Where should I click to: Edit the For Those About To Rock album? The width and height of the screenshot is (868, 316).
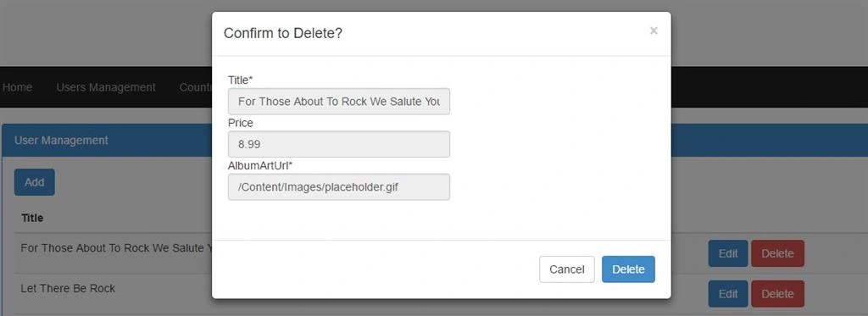point(728,253)
